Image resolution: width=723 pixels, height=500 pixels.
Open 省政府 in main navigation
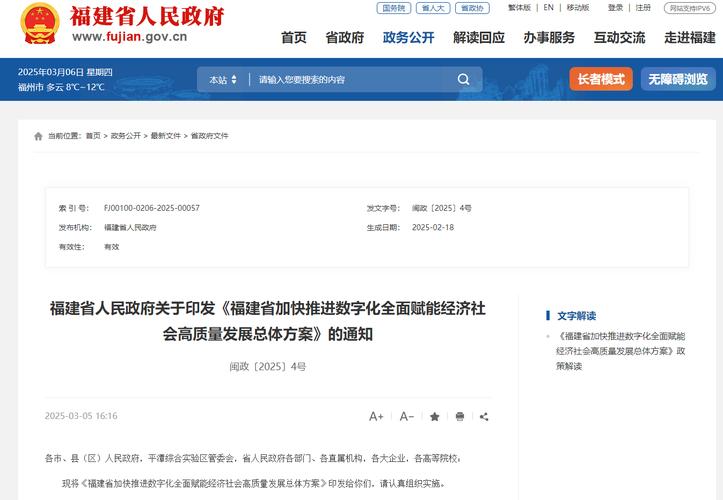coord(344,37)
